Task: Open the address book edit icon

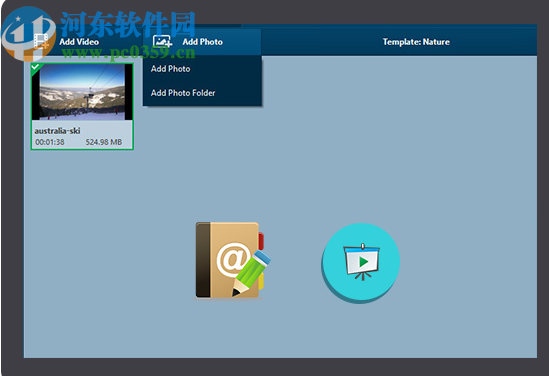Action: pyautogui.click(x=232, y=260)
